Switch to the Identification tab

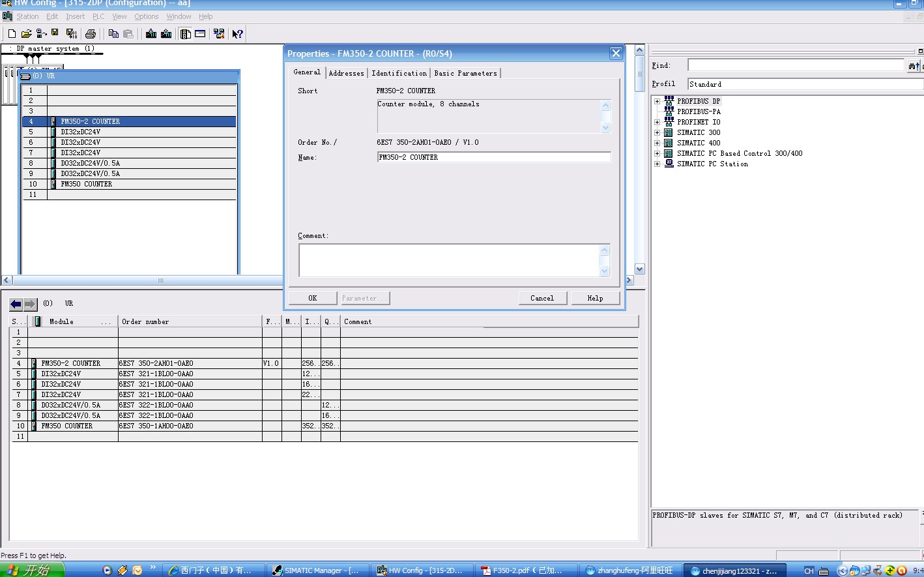399,73
